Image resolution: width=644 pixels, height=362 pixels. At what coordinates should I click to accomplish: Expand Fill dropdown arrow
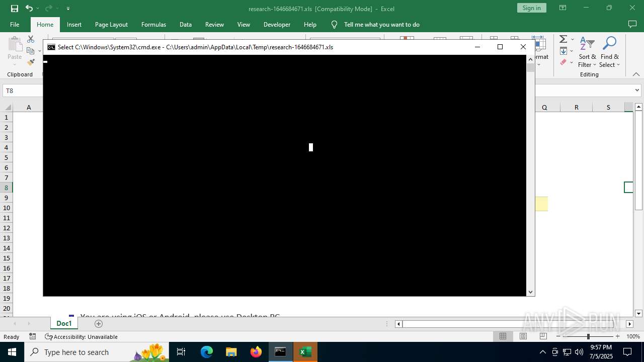tap(573, 51)
